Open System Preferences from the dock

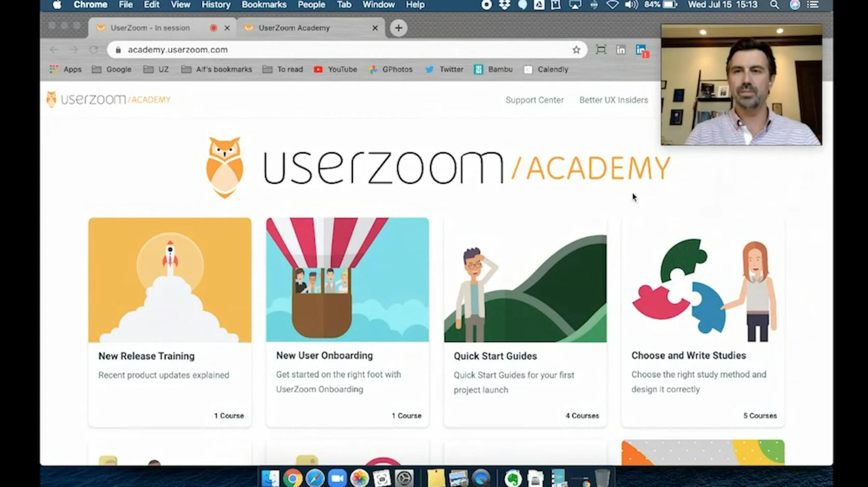pyautogui.click(x=404, y=478)
